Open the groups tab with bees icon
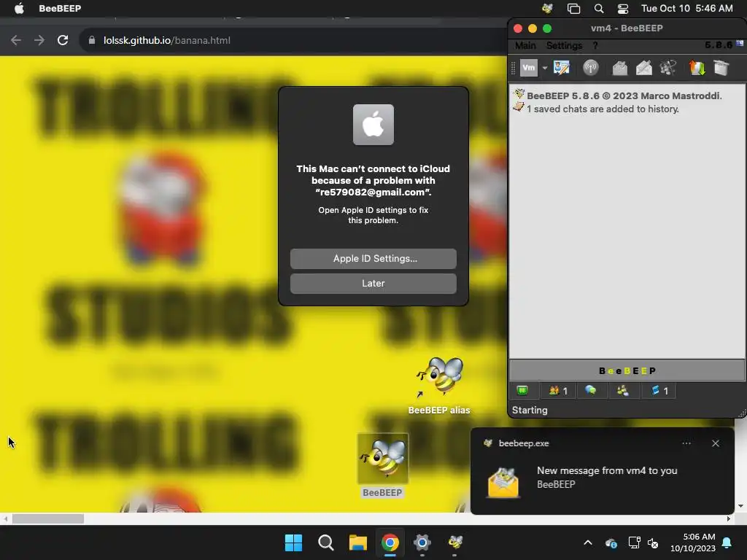Screen dimensions: 747x560 click(x=623, y=391)
